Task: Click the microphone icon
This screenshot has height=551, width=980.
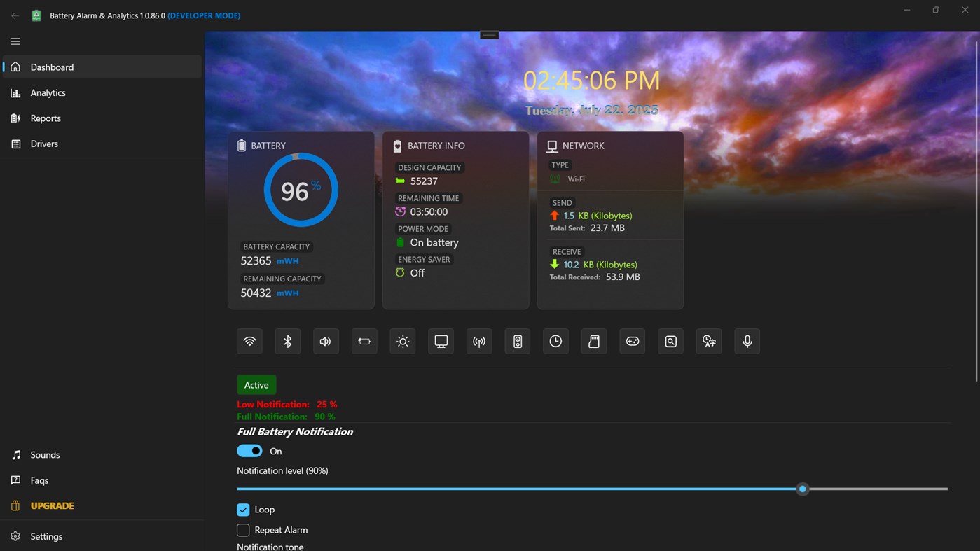Action: click(x=747, y=341)
